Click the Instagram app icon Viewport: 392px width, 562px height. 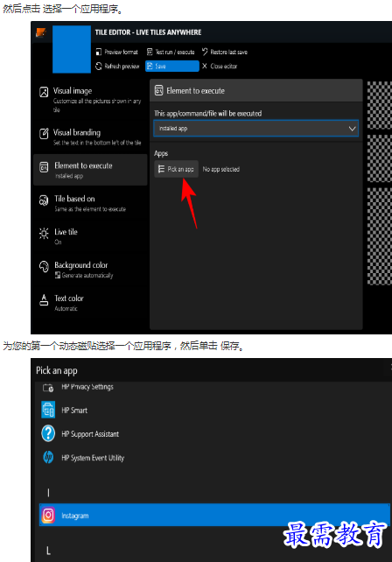click(48, 515)
